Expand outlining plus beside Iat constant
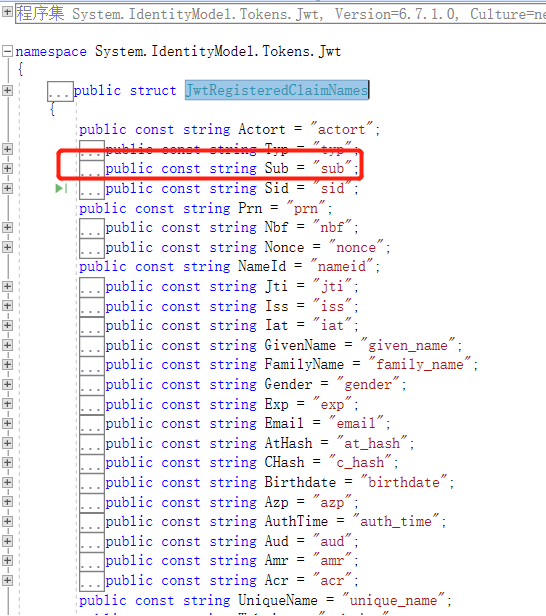Viewport: 546px width, 616px height. [7, 325]
